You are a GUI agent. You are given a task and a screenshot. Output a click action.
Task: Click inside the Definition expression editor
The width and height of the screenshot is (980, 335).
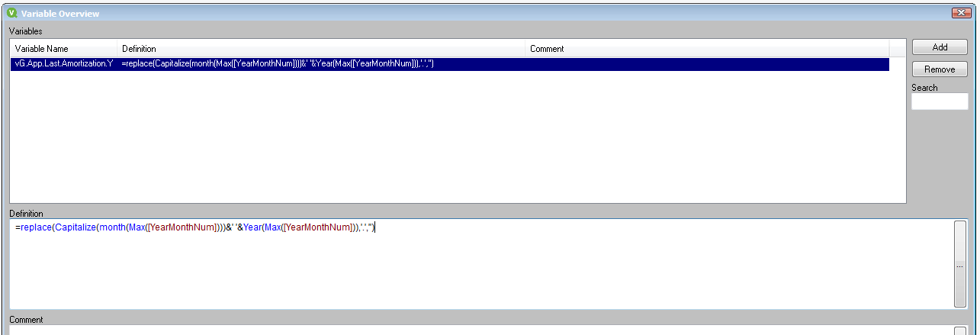point(480,264)
